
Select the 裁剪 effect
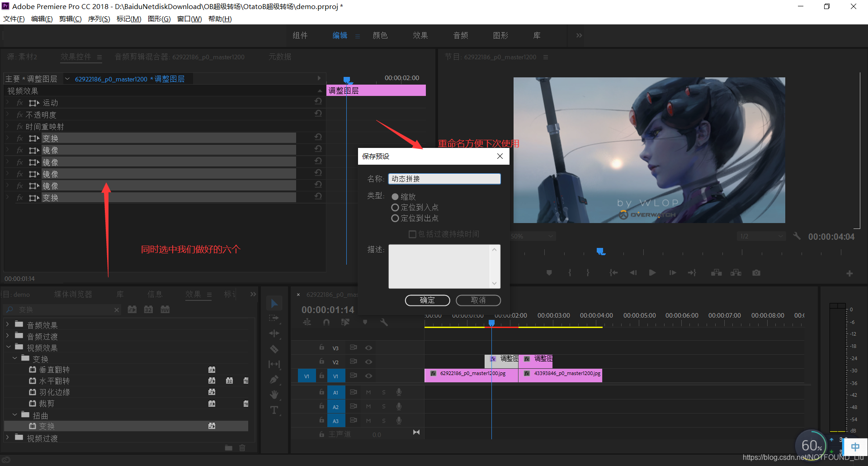tap(47, 404)
